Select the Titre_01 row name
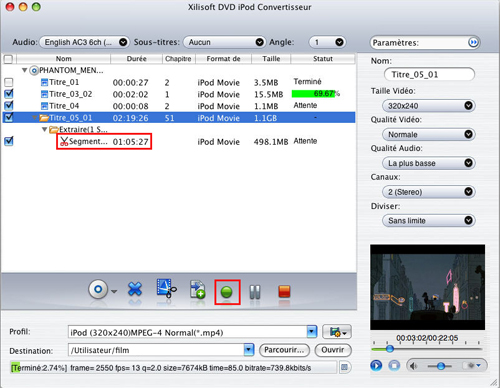 [x=64, y=82]
